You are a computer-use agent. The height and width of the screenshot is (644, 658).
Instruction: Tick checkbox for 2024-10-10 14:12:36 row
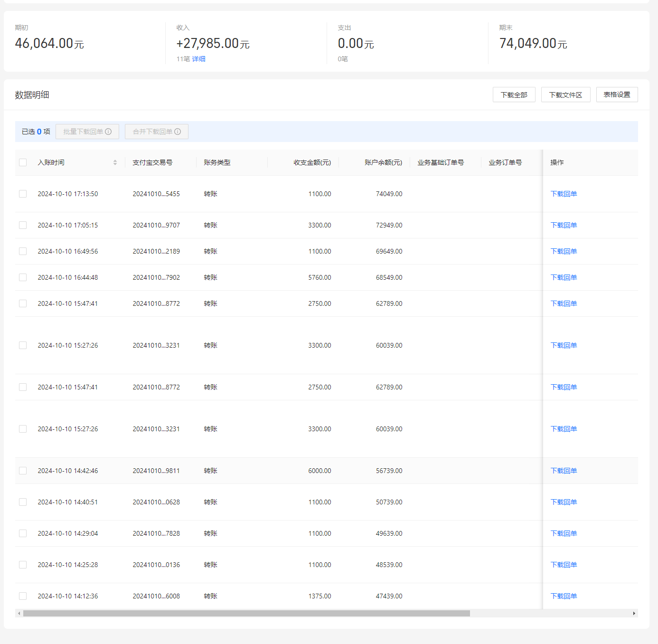point(23,596)
